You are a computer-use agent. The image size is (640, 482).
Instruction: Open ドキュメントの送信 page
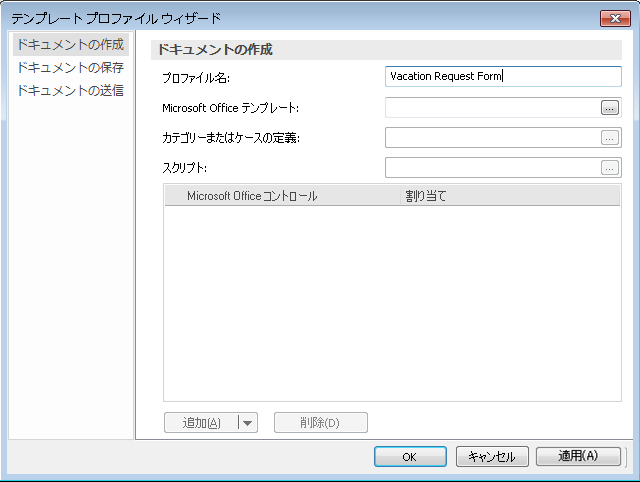[x=70, y=90]
